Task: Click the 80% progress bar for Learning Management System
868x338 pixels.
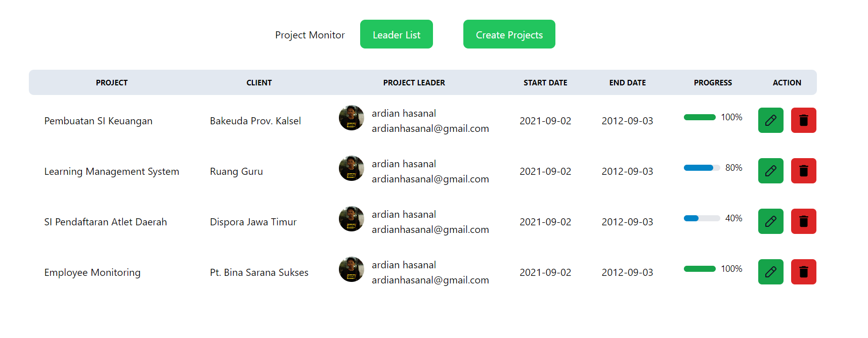Action: (701, 167)
